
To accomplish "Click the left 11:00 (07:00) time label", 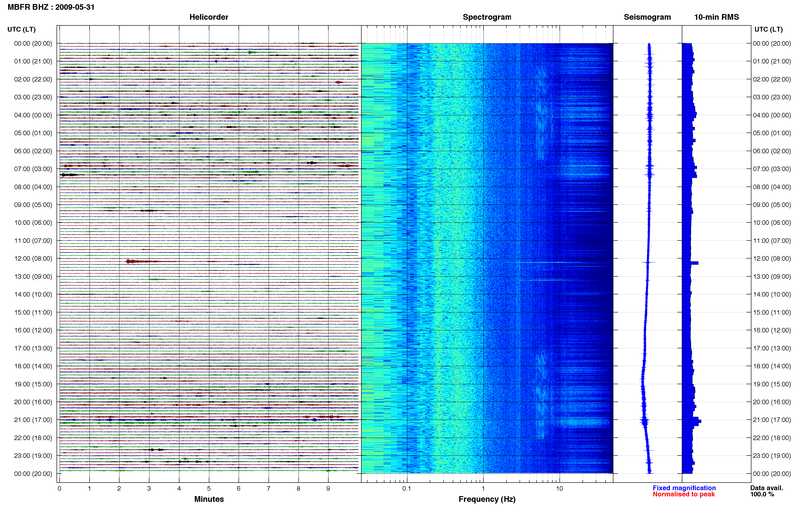I will tap(33, 240).
